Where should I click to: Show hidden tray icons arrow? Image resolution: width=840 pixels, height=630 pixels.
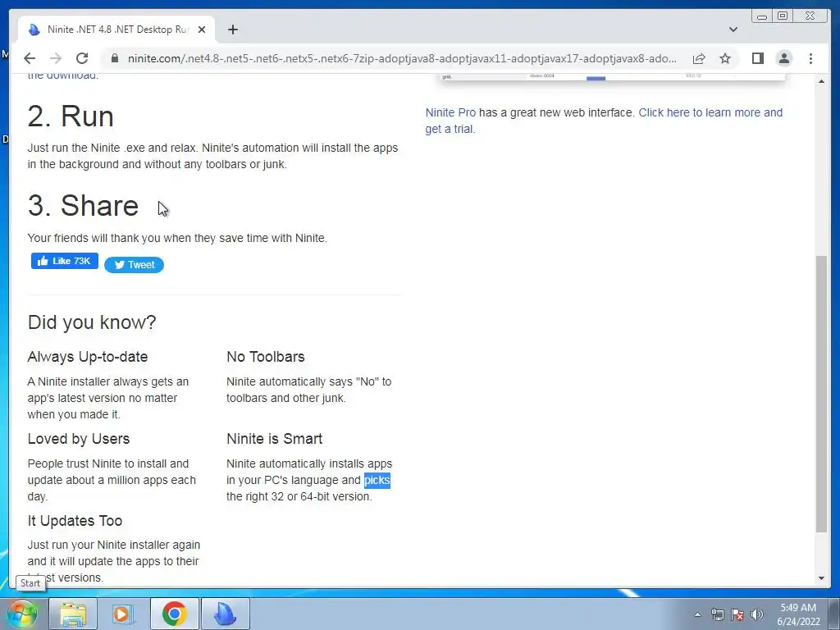[697, 614]
